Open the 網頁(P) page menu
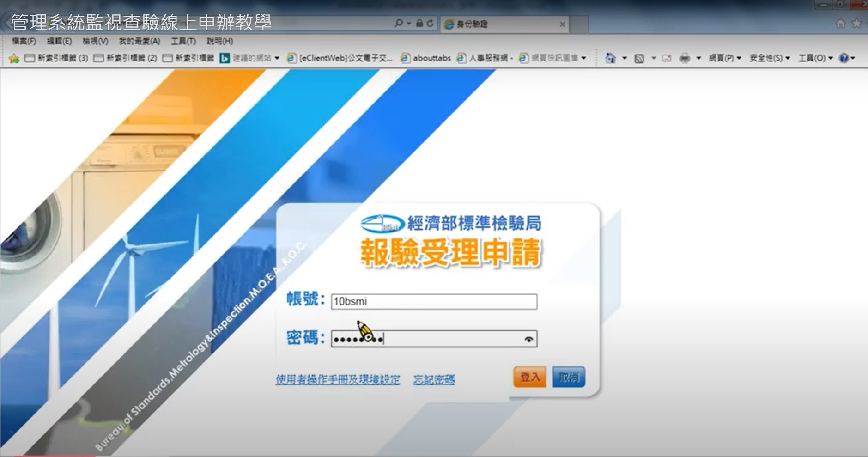Image resolution: width=868 pixels, height=457 pixels. (725, 58)
